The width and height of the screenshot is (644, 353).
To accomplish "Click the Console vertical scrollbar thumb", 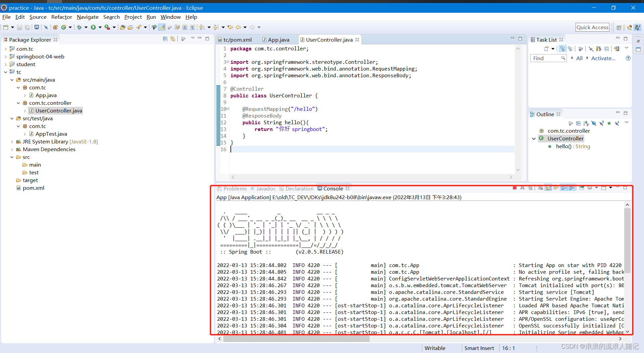I will [627, 240].
